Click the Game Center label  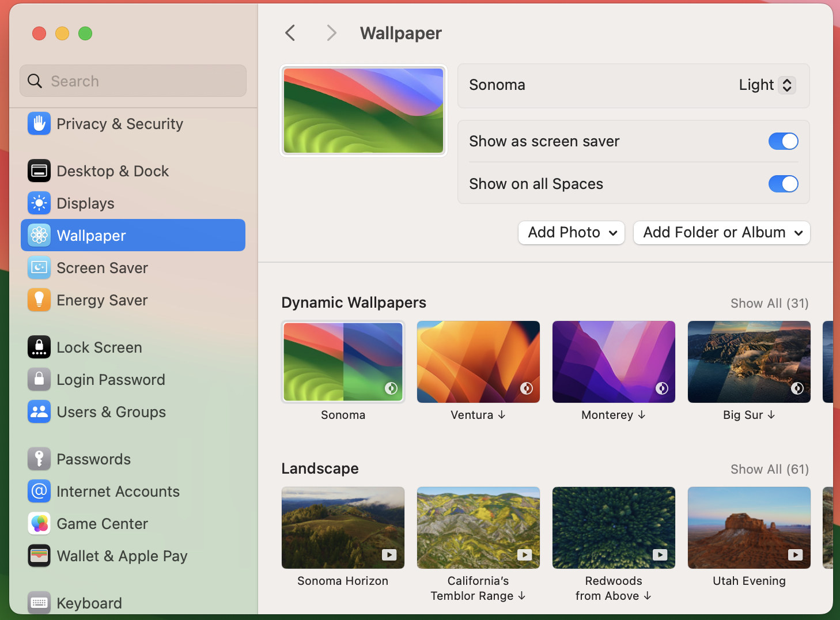[102, 524]
